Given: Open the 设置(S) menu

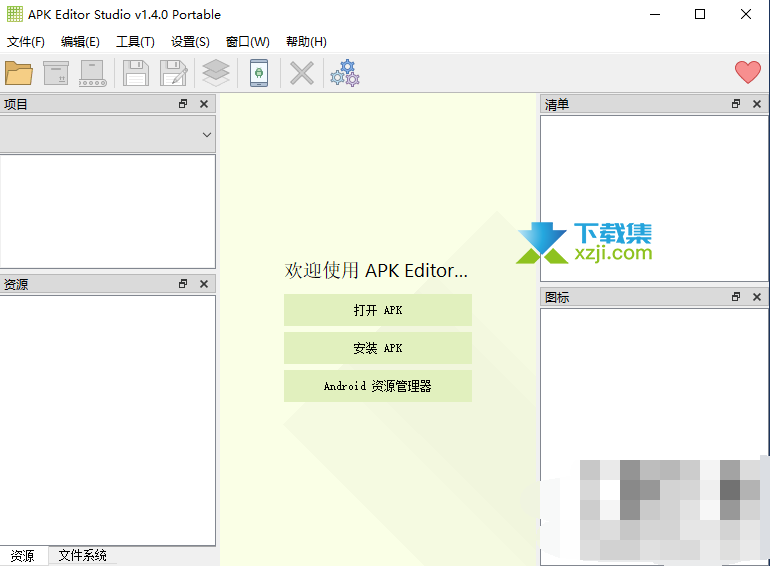Looking at the screenshot, I should click(190, 42).
